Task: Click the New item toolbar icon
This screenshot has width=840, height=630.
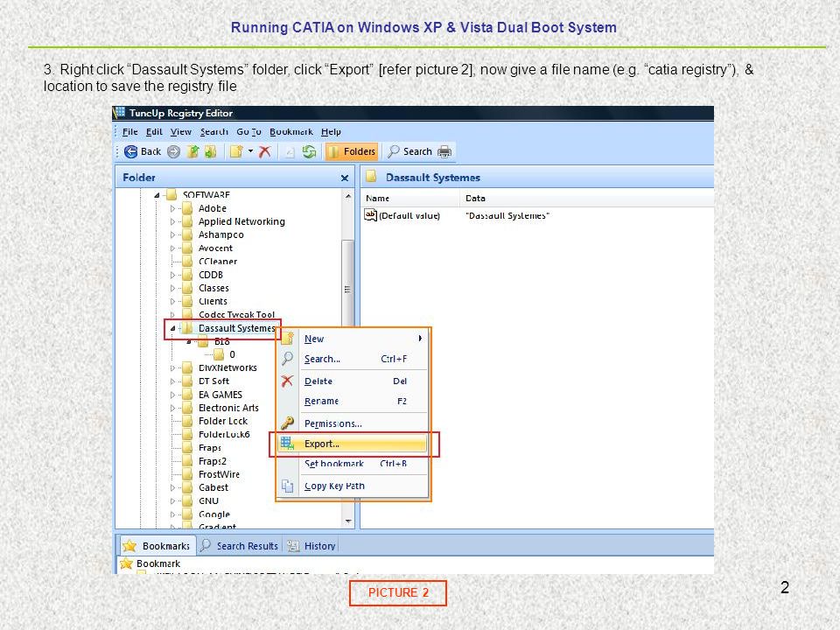Action: click(236, 151)
